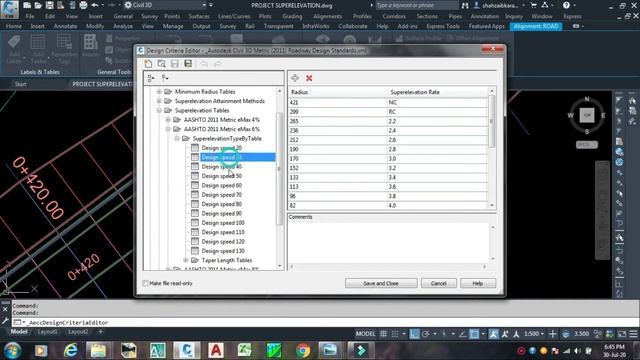Switch to the Analyze ribbon tab
Image resolution: width=640 pixels, height=360 pixels.
[122, 26]
